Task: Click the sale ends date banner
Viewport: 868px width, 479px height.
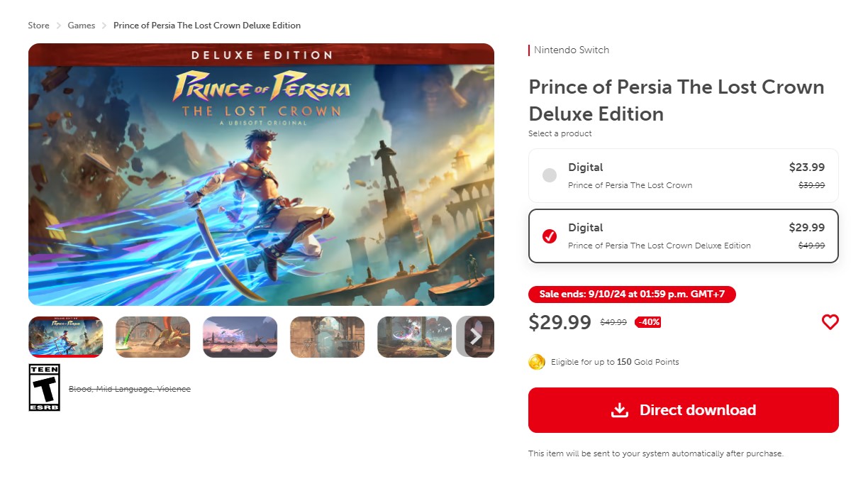Action: click(x=632, y=294)
